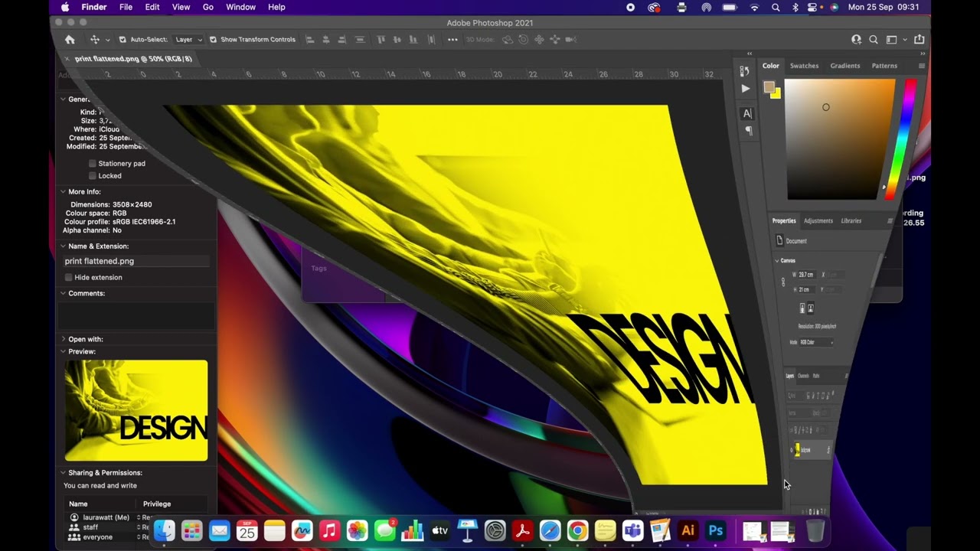This screenshot has height=551, width=980.
Task: Collapse the Comments section
Action: click(x=63, y=294)
